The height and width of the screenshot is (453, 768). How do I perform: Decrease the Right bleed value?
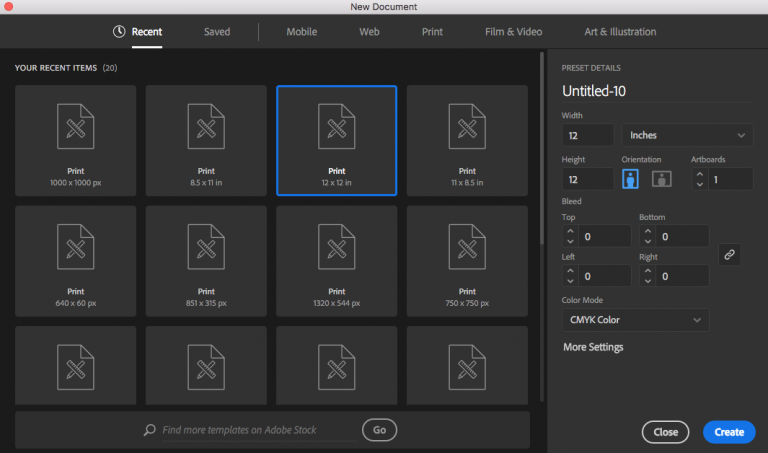click(648, 281)
